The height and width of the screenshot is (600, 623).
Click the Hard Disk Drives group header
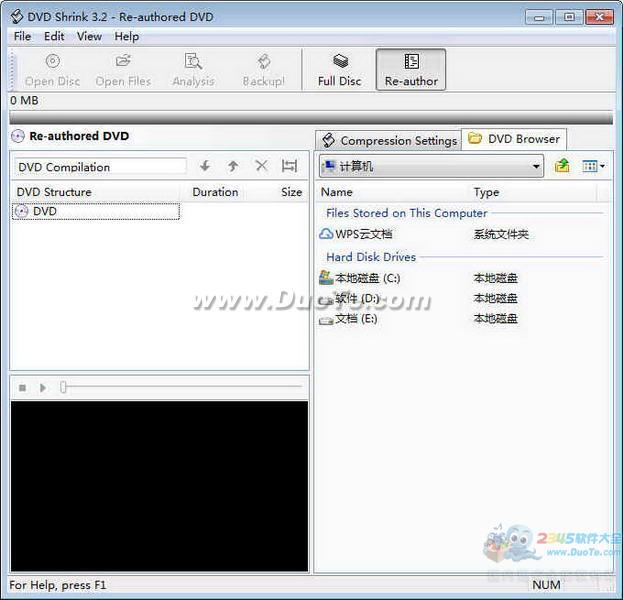point(371,257)
